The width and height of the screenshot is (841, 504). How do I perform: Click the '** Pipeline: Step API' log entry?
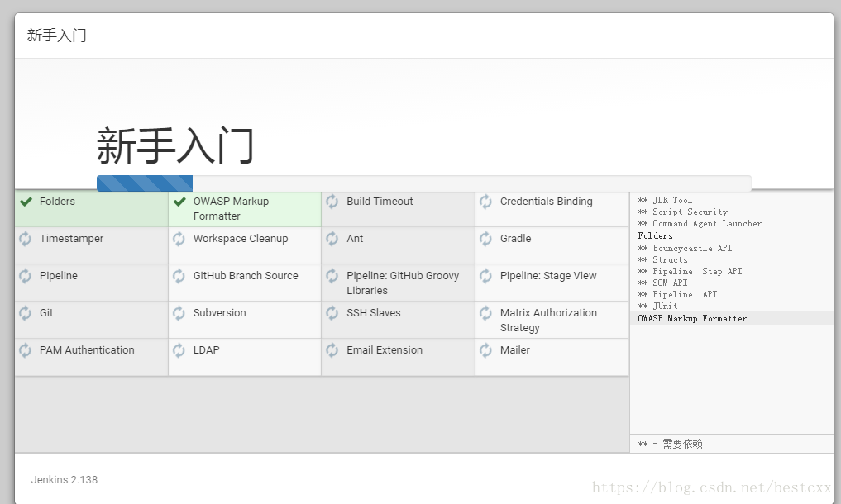690,271
